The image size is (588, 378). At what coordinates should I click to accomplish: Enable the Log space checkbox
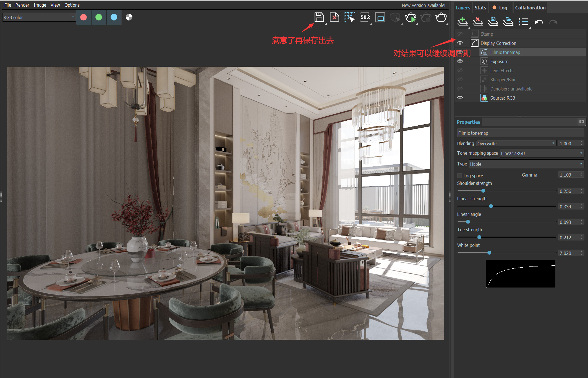(460, 175)
